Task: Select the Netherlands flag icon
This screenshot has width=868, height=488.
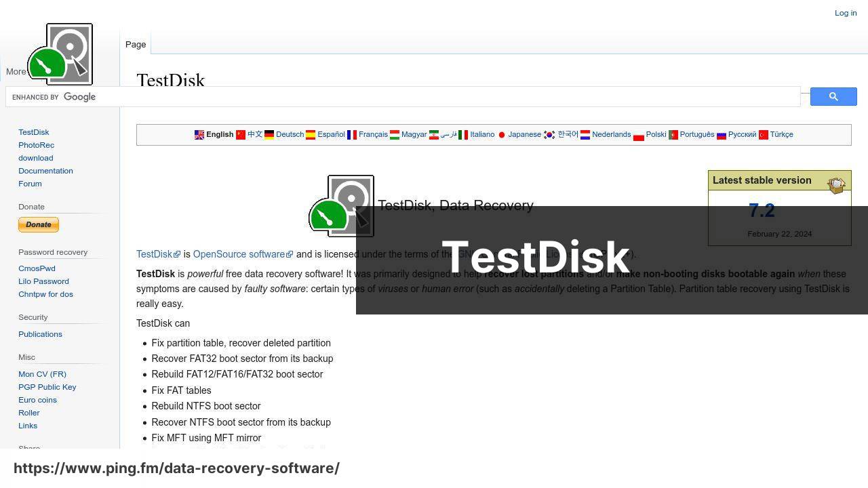Action: [x=585, y=135]
